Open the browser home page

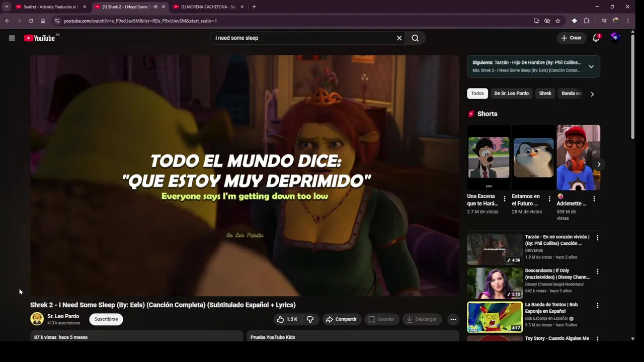click(x=43, y=21)
